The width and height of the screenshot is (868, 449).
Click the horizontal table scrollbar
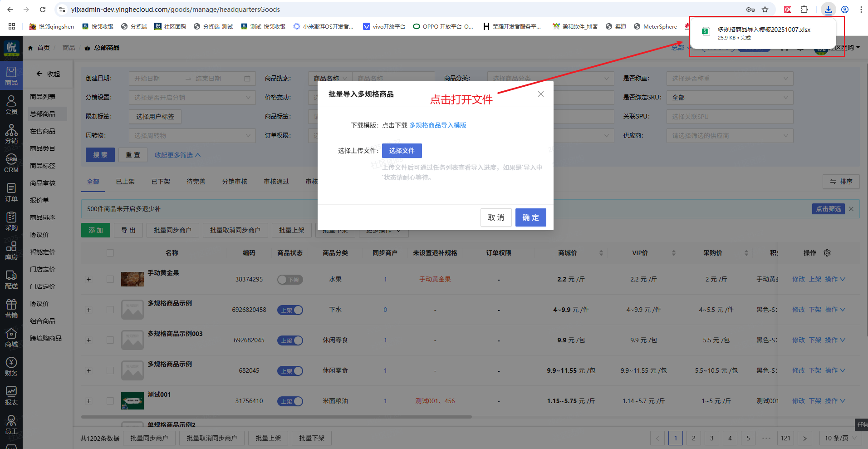click(x=276, y=416)
